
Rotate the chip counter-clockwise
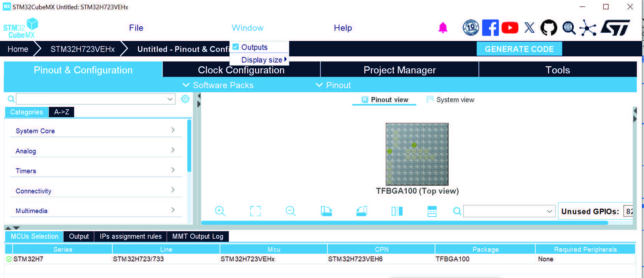pyautogui.click(x=362, y=211)
